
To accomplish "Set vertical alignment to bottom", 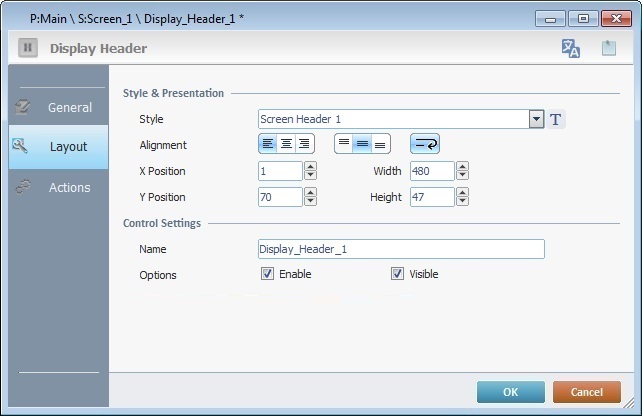I will click(380, 145).
